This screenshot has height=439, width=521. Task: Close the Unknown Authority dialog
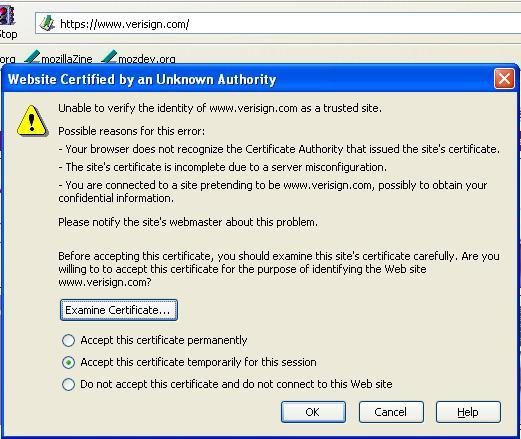coord(504,79)
